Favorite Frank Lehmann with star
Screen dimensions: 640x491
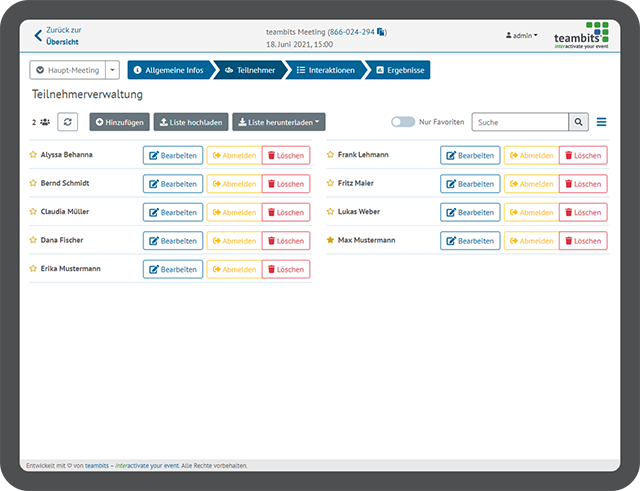coord(330,155)
